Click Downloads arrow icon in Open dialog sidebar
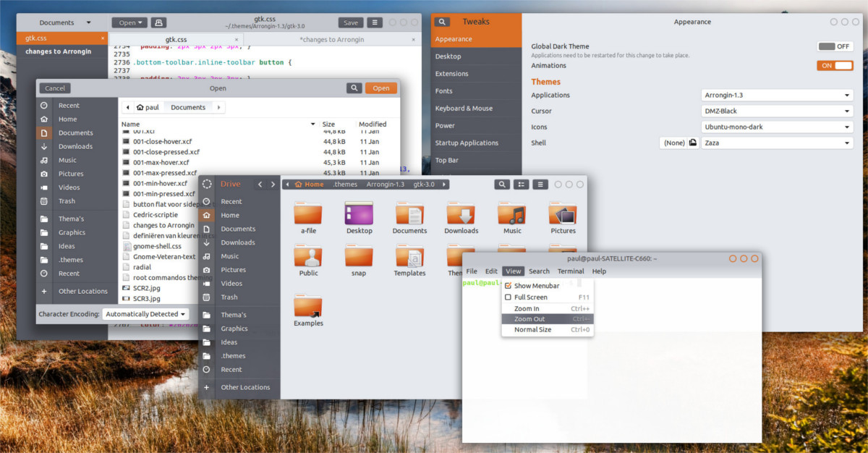 (x=44, y=146)
